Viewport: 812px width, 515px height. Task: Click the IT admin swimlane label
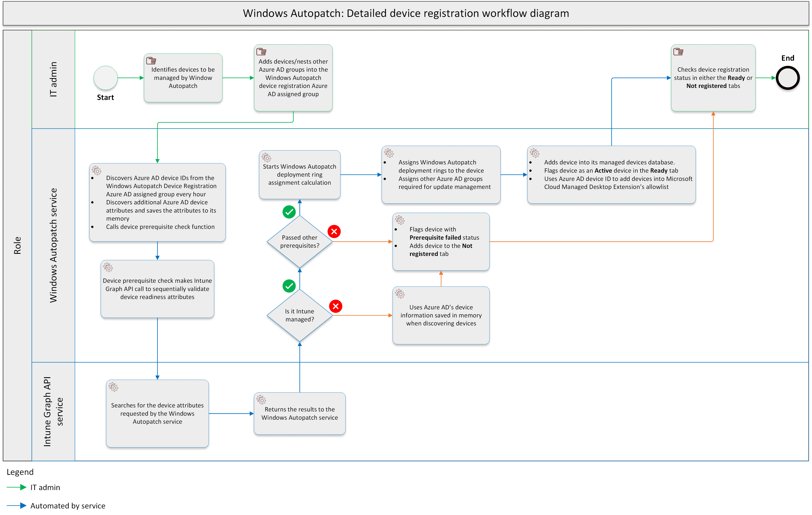(53, 79)
